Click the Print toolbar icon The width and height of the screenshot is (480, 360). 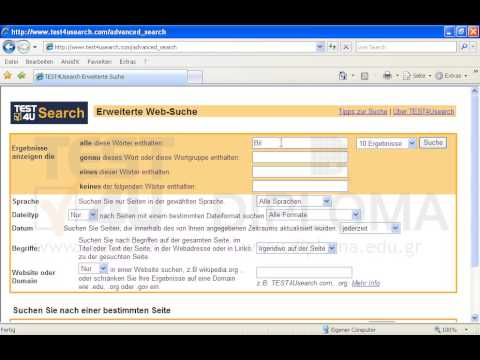[x=387, y=76]
